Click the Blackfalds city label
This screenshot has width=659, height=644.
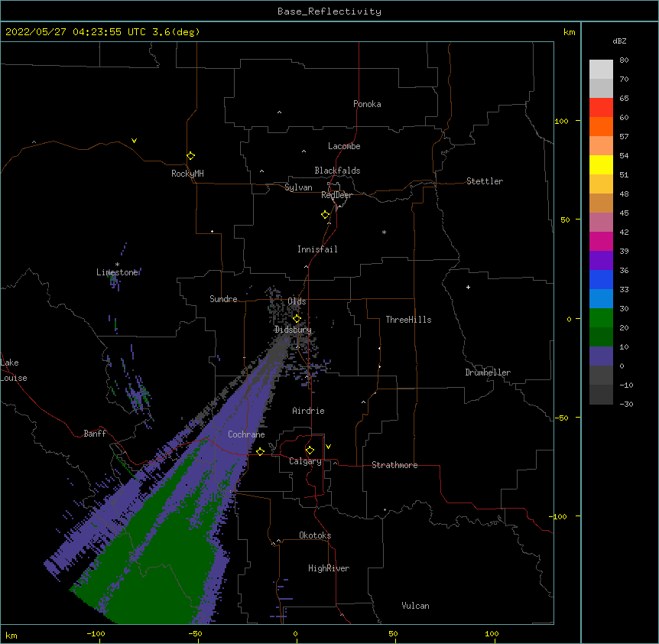click(x=337, y=171)
